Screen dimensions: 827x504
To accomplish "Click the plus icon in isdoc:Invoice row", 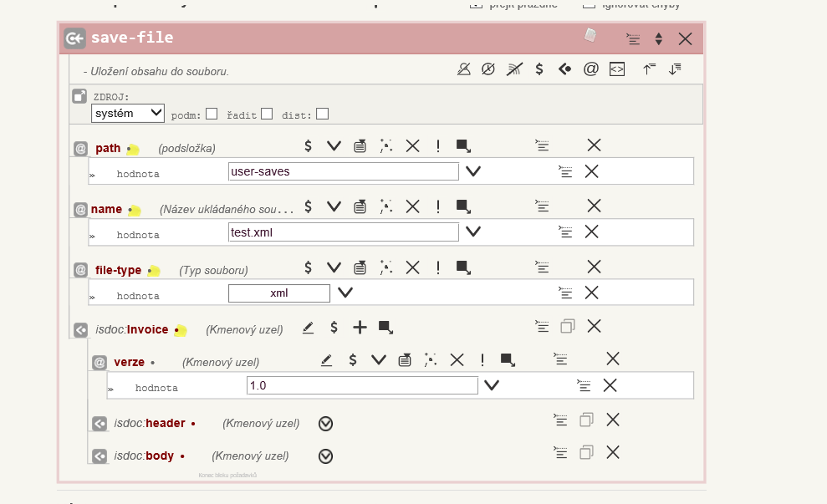I will 360,328.
